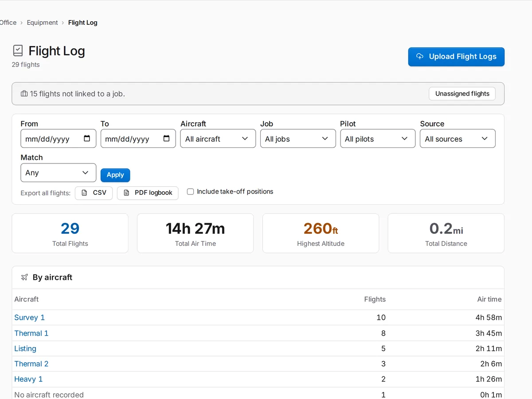This screenshot has width=532, height=399.
Task: Click the Aircraft column header
Action: [x=27, y=299]
